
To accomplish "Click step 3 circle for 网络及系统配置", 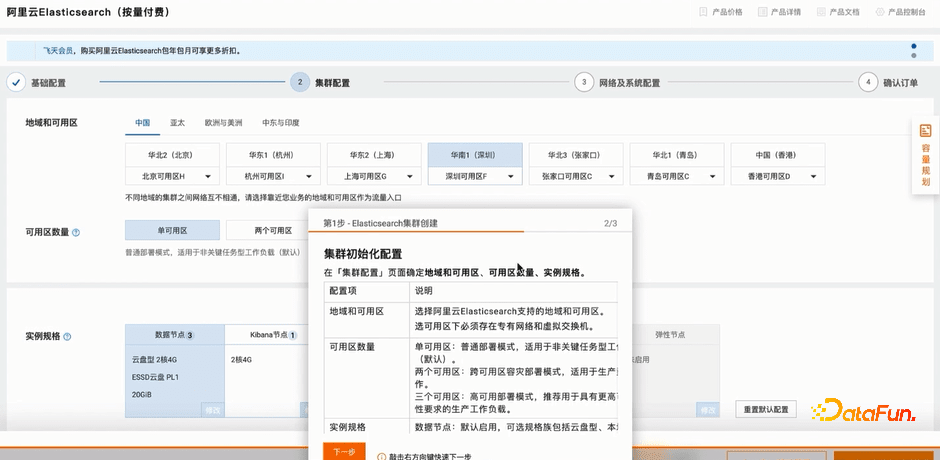I will pyautogui.click(x=583, y=82).
